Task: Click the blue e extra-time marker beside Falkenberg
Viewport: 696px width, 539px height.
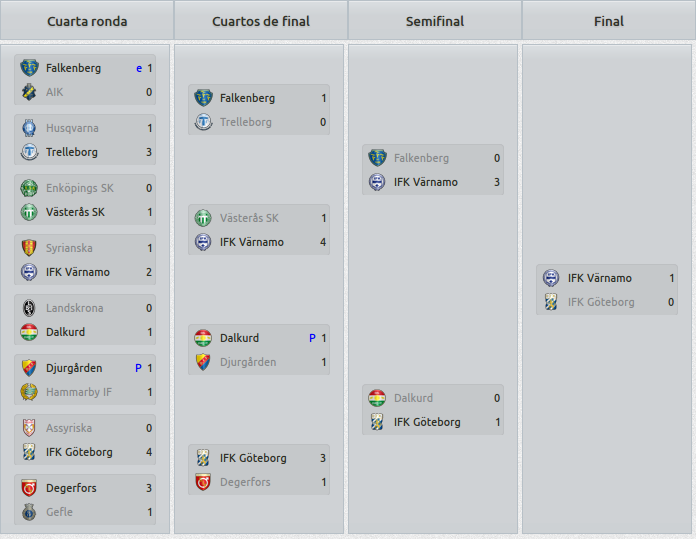Action: [x=139, y=68]
